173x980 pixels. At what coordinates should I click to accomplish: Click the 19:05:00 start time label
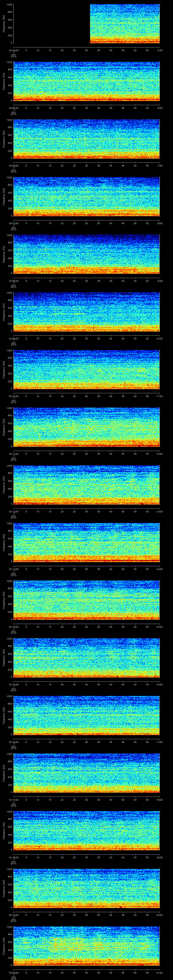pyautogui.click(x=14, y=108)
